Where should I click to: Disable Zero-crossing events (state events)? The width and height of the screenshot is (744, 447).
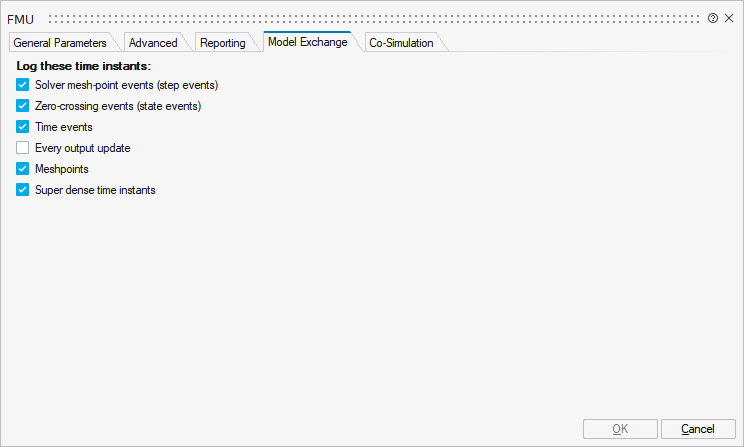click(23, 106)
